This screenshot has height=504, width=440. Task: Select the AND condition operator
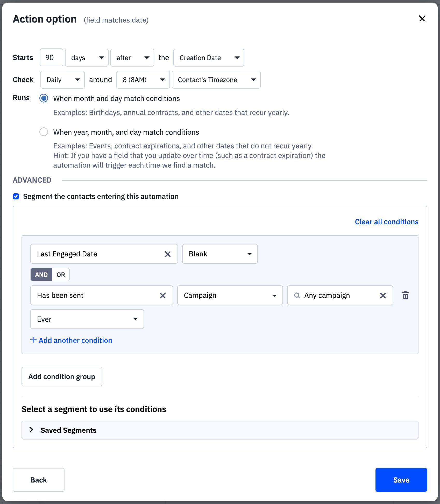41,275
